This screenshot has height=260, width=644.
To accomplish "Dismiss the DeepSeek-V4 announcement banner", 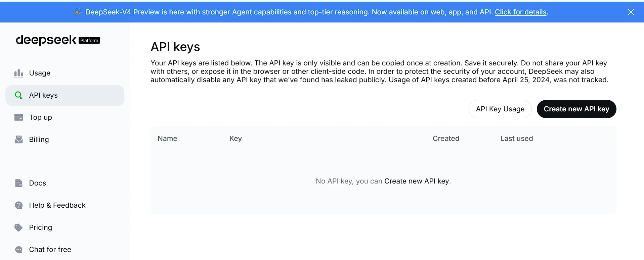I will click(x=631, y=12).
